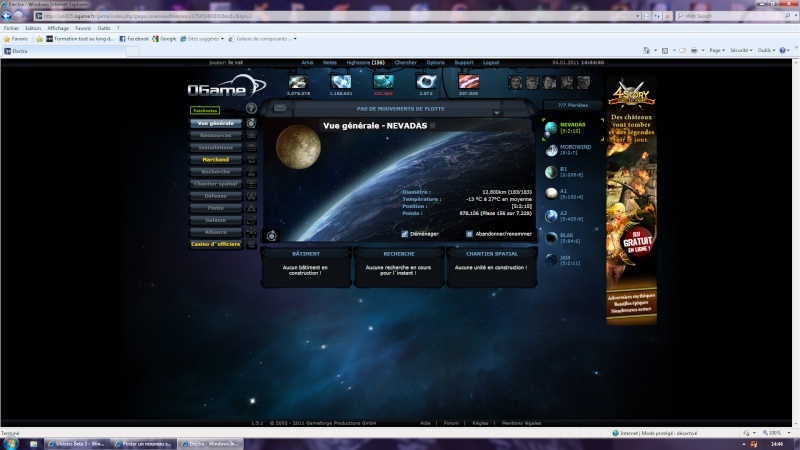Screen dimensions: 800x450
Task: Switch to the Poster un nouveau taskbar window
Action: (143, 444)
